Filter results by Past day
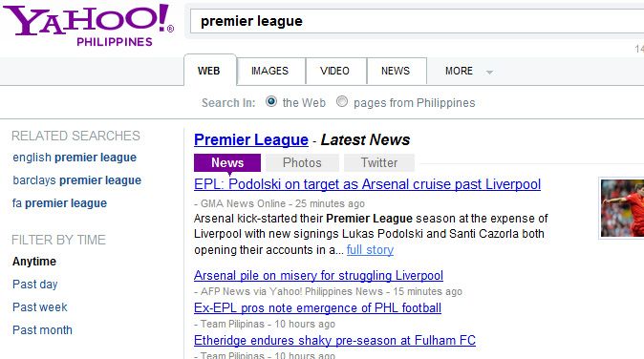This screenshot has width=644, height=359. tap(35, 285)
